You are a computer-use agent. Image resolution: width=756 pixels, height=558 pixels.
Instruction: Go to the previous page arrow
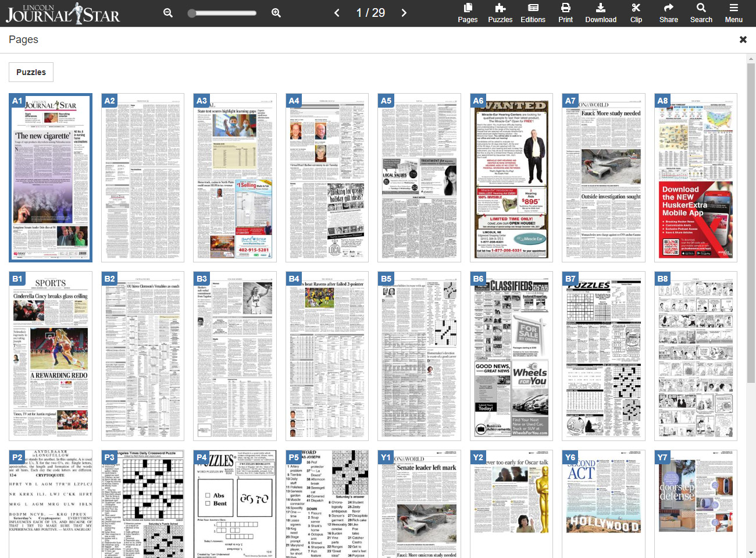(337, 13)
